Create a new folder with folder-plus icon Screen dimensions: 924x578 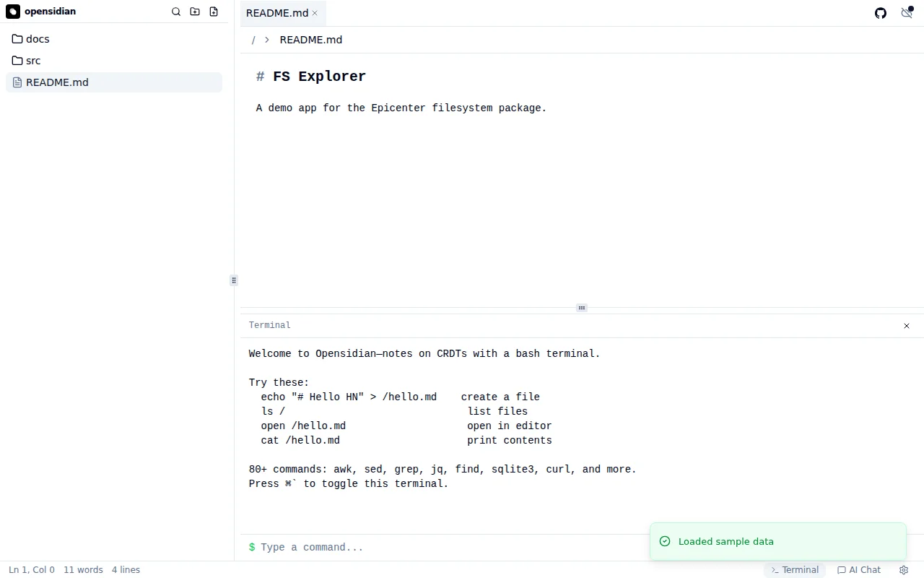point(195,12)
